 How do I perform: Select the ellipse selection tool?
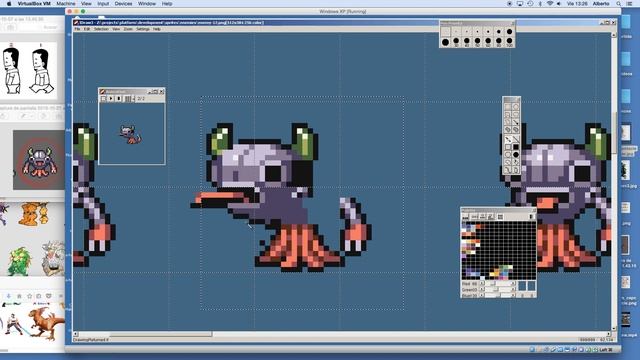(x=516, y=107)
